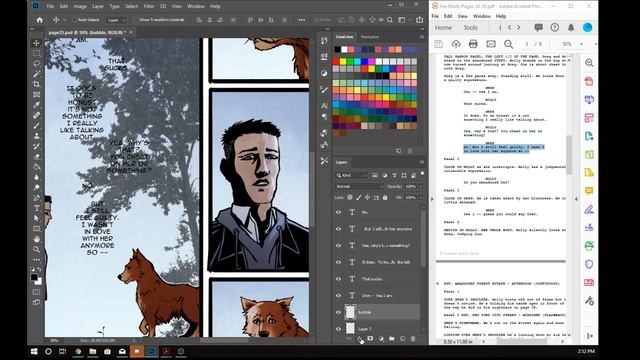Go to previous Acrobat document tab arrow
The width and height of the screenshot is (640, 360).
509,28
